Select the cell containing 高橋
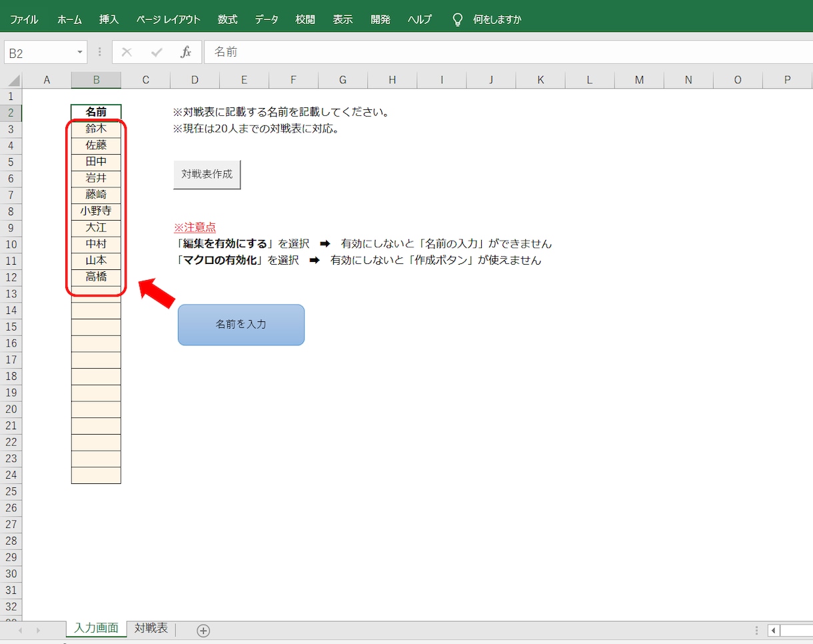 pos(96,277)
